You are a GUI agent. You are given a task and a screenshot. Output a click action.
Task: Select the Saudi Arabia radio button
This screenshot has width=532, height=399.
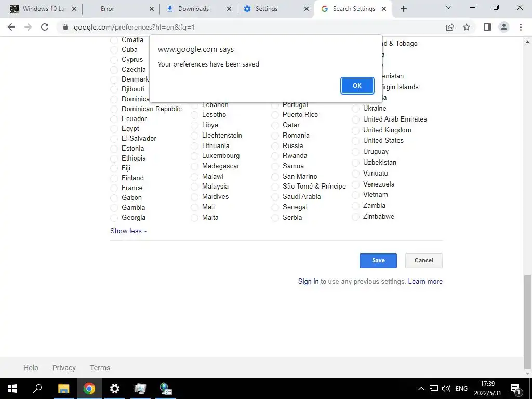(275, 197)
